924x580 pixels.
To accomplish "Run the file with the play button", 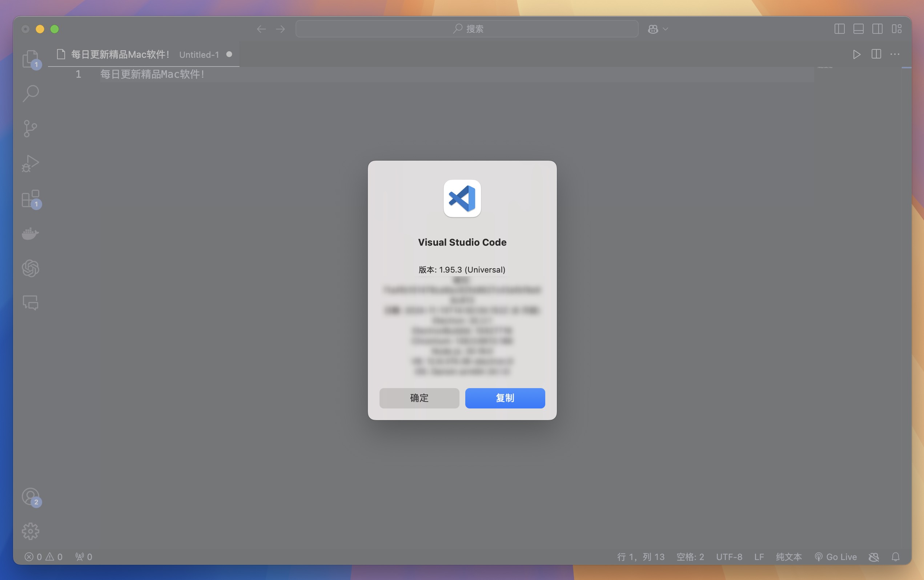I will click(x=856, y=54).
